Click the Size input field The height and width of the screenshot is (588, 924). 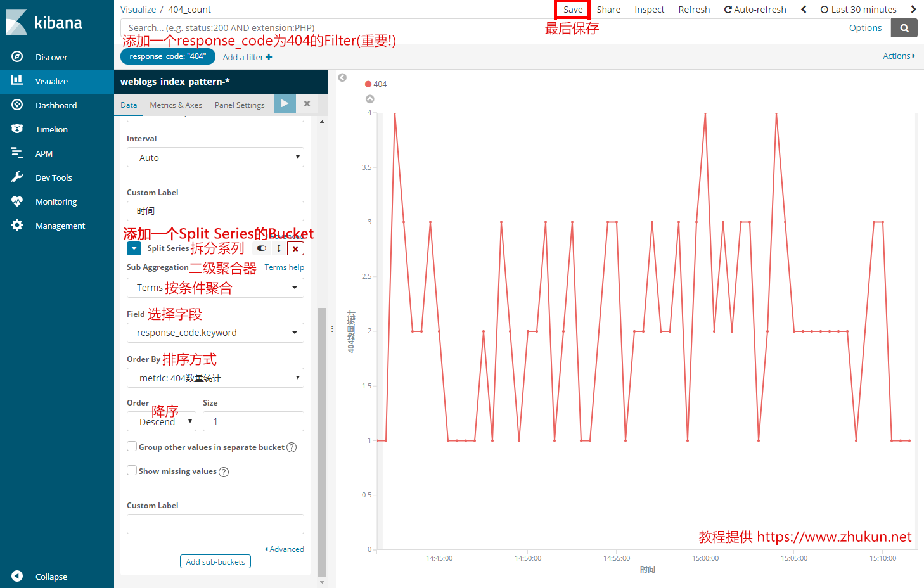point(253,421)
